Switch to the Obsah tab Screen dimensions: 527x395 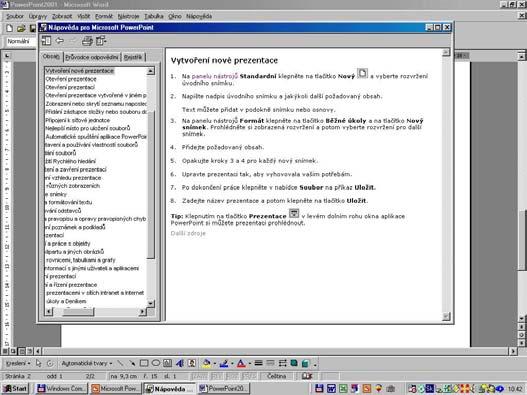pyautogui.click(x=51, y=56)
